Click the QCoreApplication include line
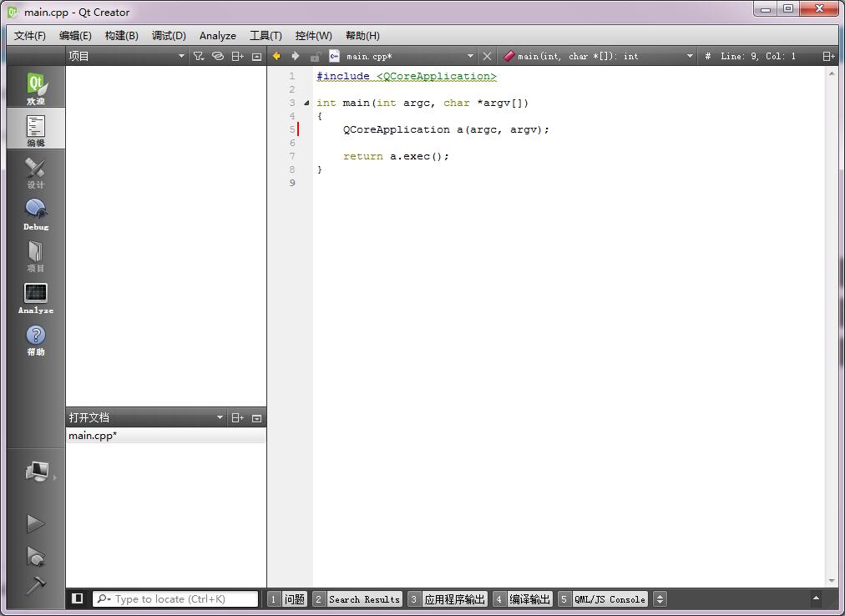The height and width of the screenshot is (616, 845). 407,76
